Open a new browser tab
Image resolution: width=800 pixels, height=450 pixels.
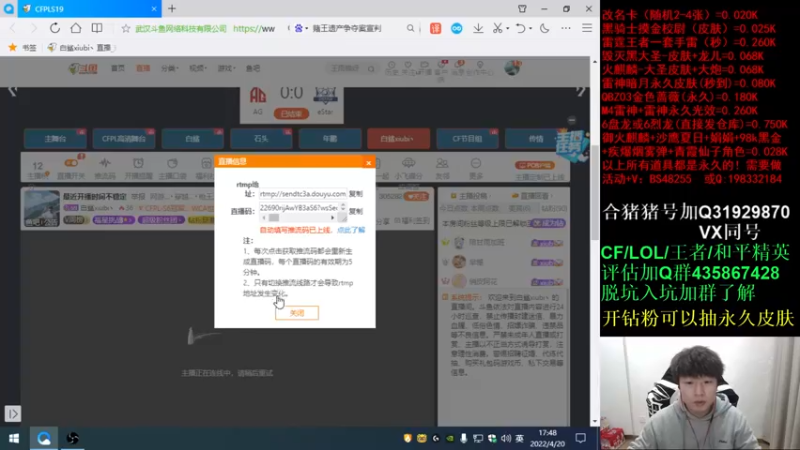tap(172, 9)
